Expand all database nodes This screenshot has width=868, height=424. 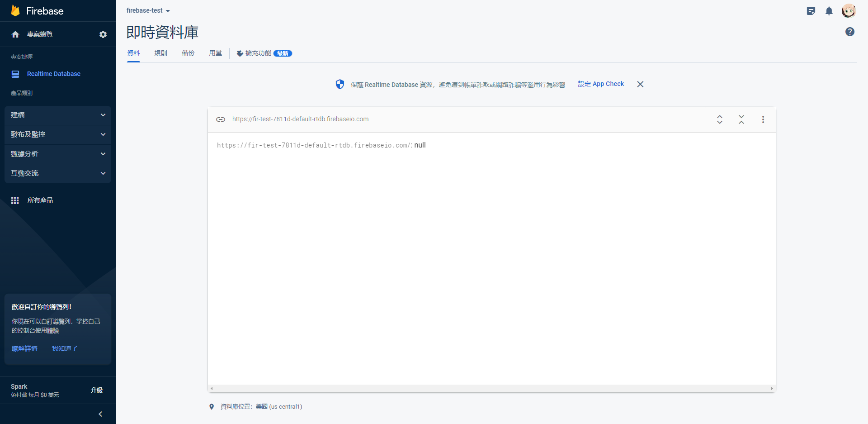tap(720, 119)
